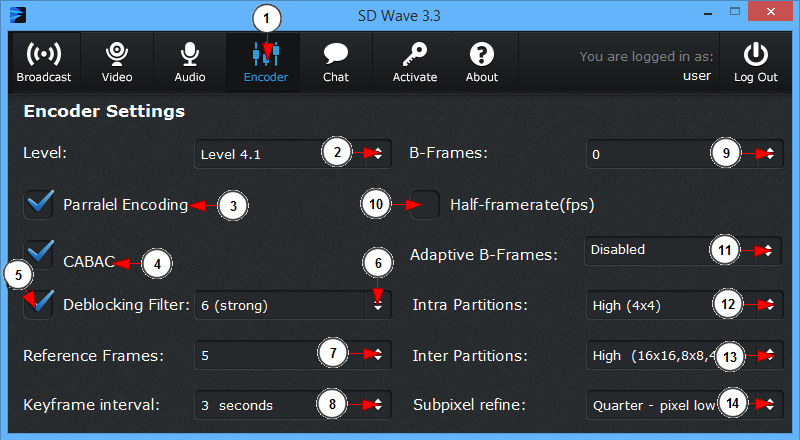The height and width of the screenshot is (440, 800).
Task: Open the Inter Partitions dropdown
Action: [685, 355]
